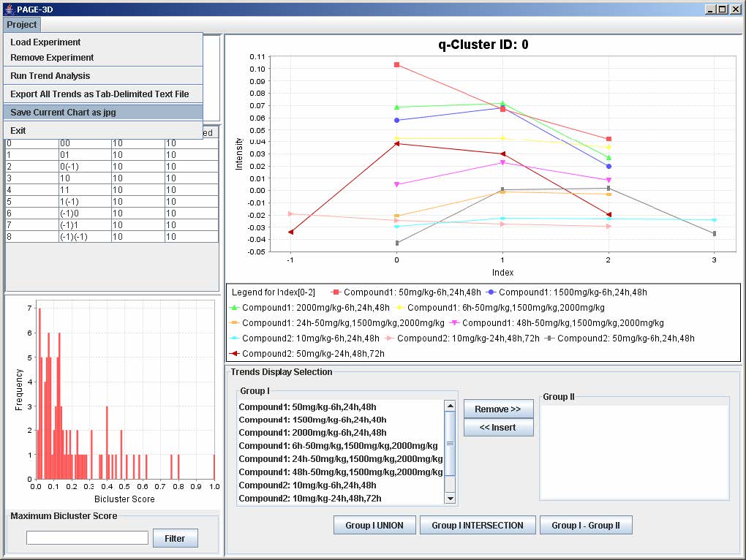Export all trends as tab-delimited text file
Image resolution: width=746 pixels, height=560 pixels.
99,94
